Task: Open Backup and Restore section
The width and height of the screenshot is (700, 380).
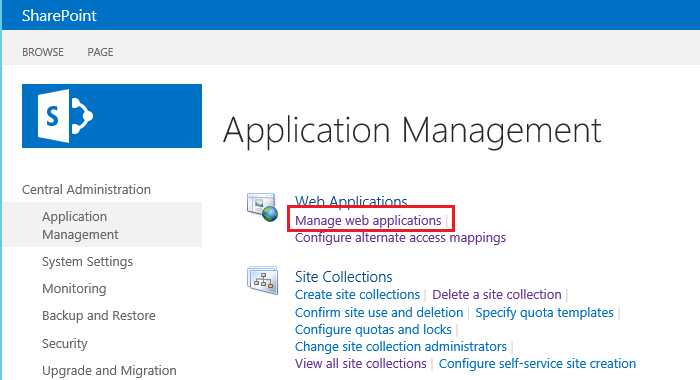Action: [x=99, y=316]
